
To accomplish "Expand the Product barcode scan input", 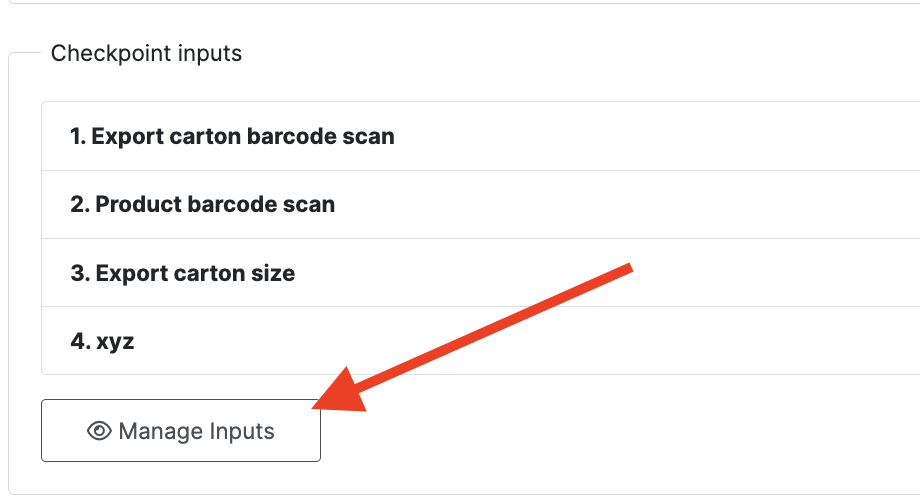I will pos(203,205).
